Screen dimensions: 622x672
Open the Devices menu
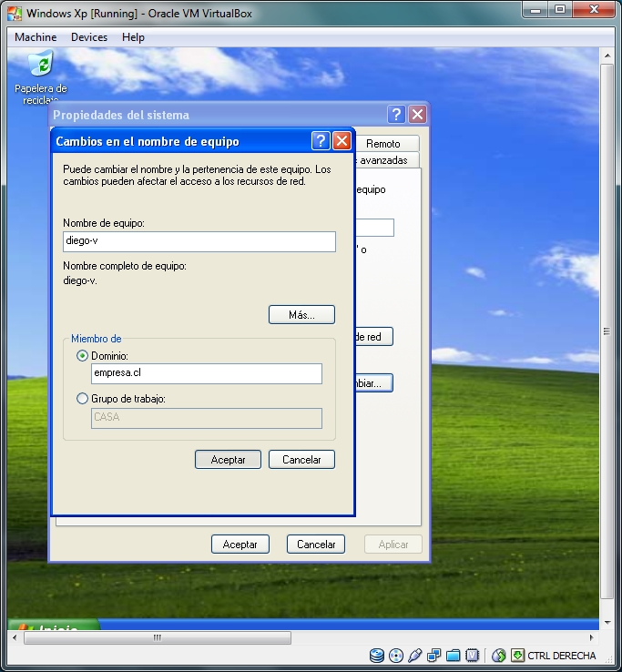tap(89, 37)
